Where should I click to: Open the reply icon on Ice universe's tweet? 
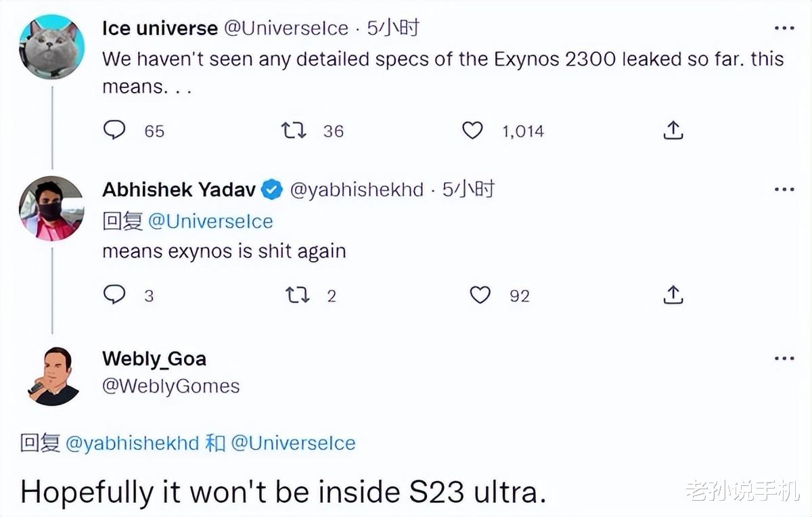[115, 130]
